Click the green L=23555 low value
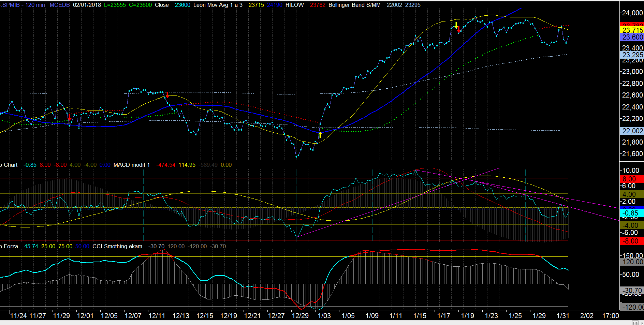This screenshot has width=644, height=325. pos(115,5)
